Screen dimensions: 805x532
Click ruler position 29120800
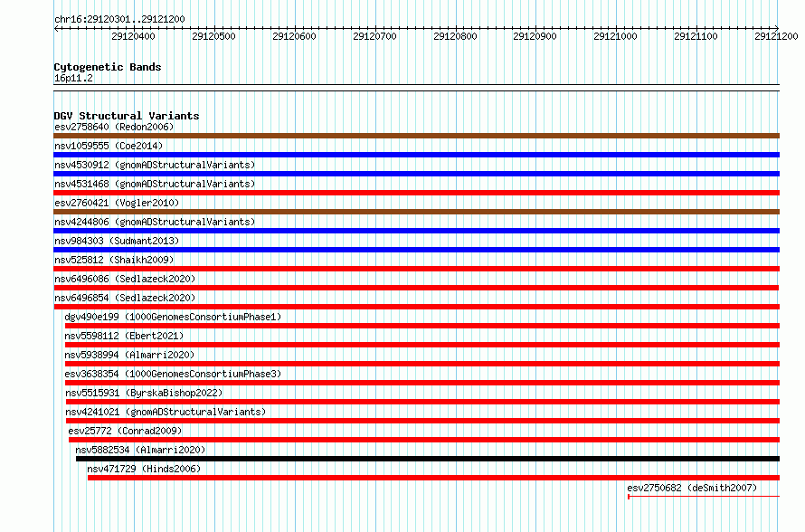click(455, 36)
